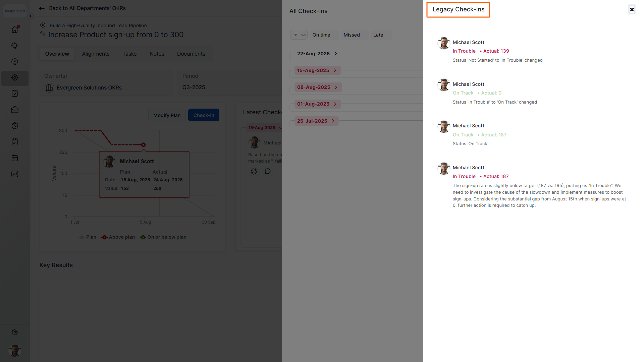Viewport: 644px width, 362px height.
Task: Expand the left sidebar with arrow toggle
Action: coord(31,16)
